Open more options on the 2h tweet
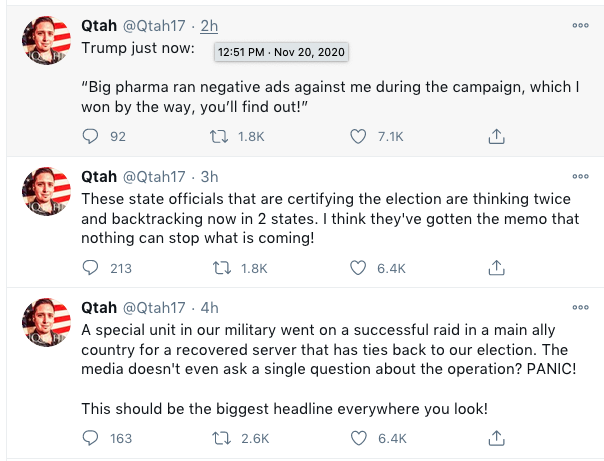 [x=580, y=25]
